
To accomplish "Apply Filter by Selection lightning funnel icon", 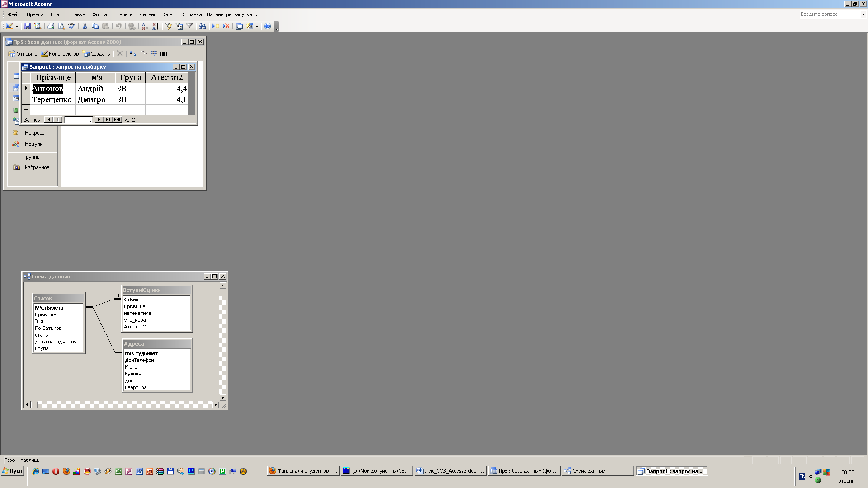I will point(168,26).
